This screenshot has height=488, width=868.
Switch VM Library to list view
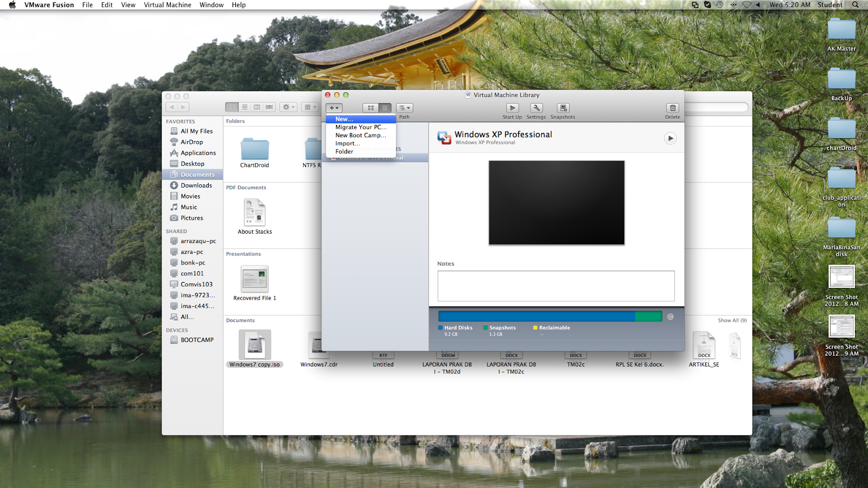point(385,108)
